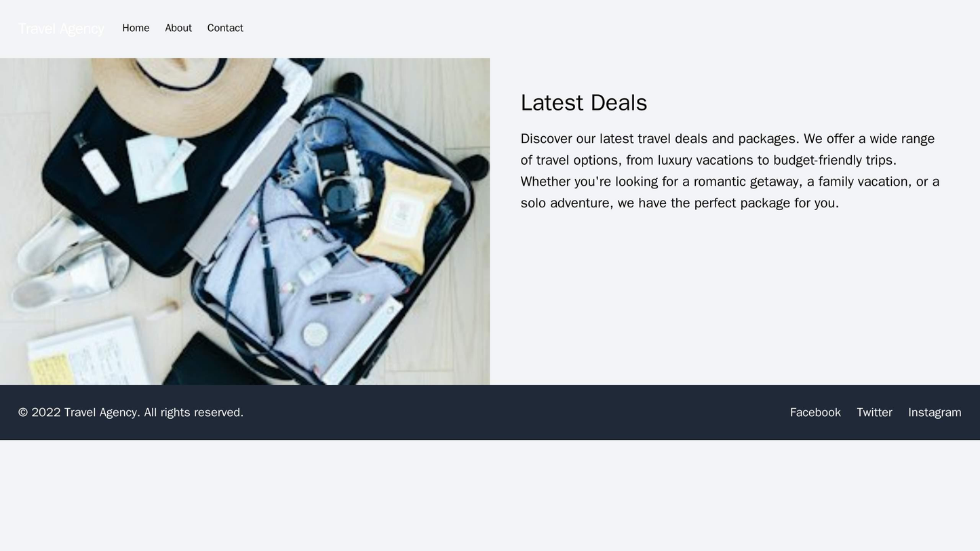Open the Home navigation link
Image resolution: width=980 pixels, height=551 pixels.
[136, 28]
